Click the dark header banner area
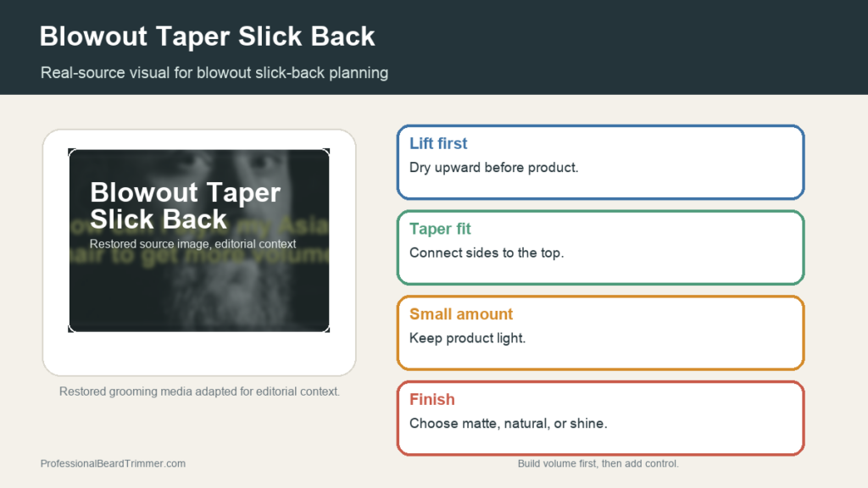This screenshot has width=868, height=488. click(x=609, y=47)
